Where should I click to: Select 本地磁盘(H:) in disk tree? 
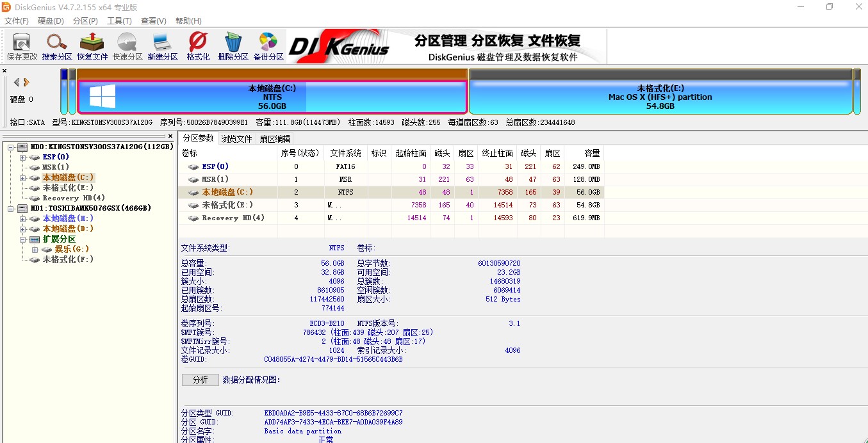69,218
